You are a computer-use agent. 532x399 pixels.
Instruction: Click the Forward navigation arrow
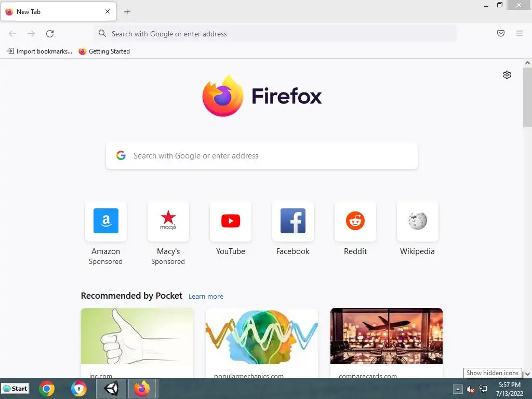tap(31, 34)
